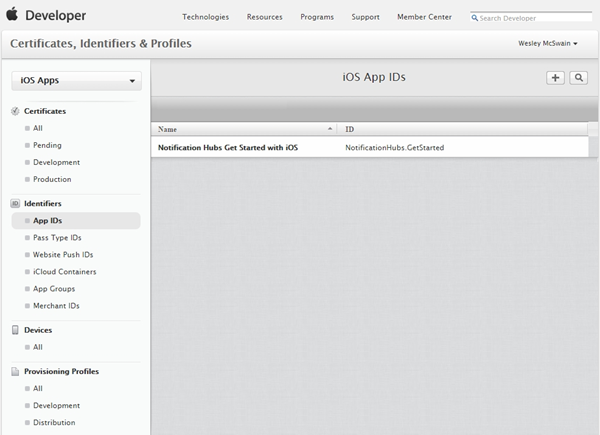Screen dimensions: 600x435
Task: Select iCloud Containers
Action: (64, 272)
